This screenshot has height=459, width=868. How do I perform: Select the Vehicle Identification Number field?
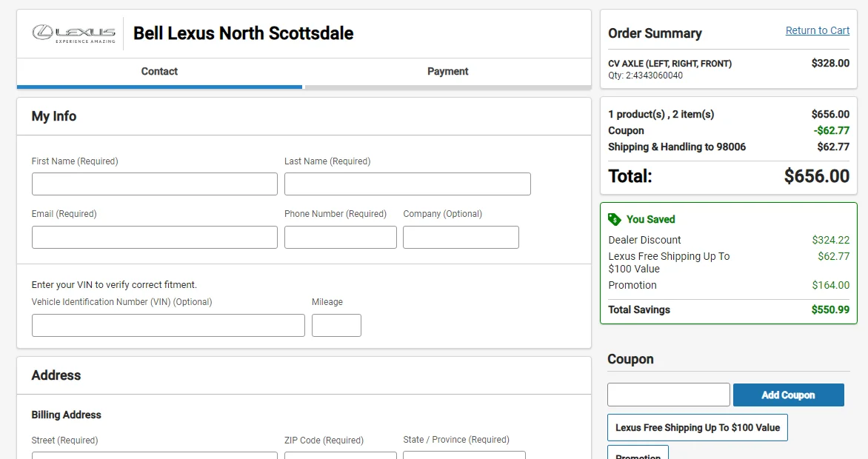(168, 326)
